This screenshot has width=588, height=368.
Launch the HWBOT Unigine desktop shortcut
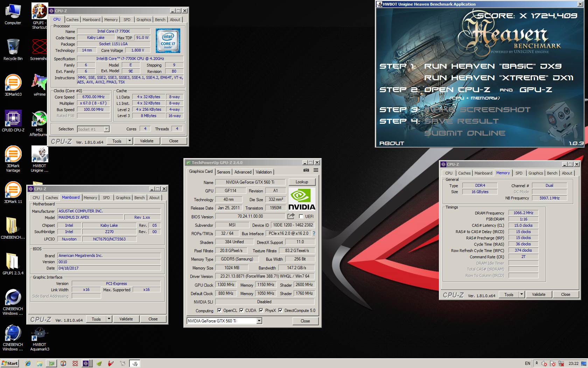click(40, 159)
